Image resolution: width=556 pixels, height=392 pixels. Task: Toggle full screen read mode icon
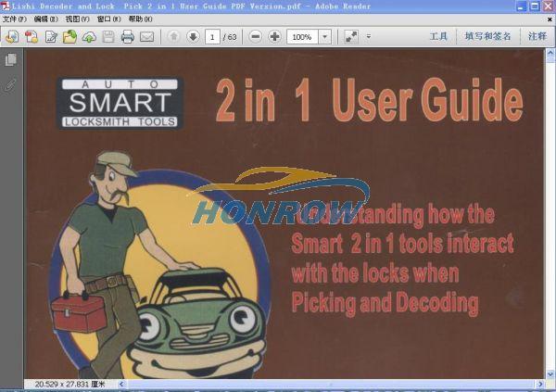pos(351,36)
